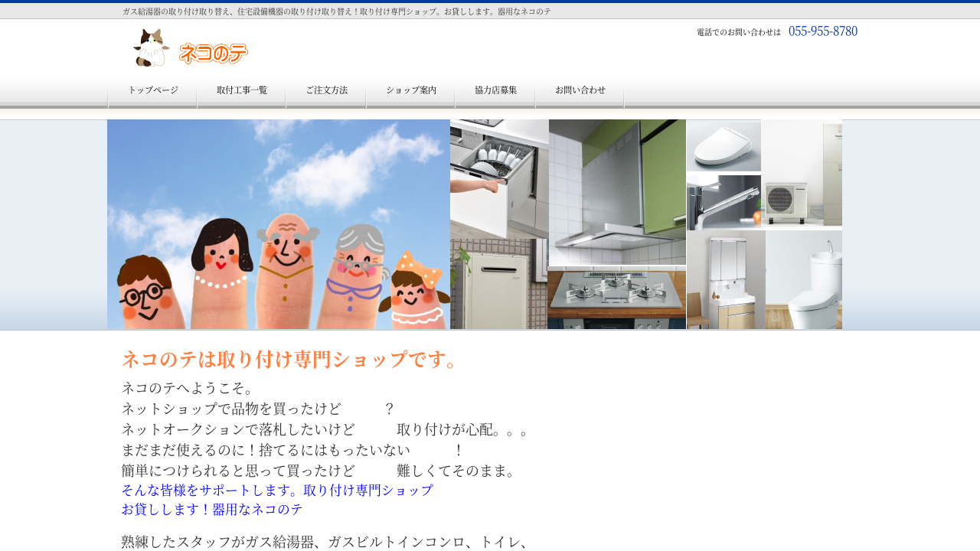
Task: Click the finger family illustration banner
Action: tap(279, 224)
